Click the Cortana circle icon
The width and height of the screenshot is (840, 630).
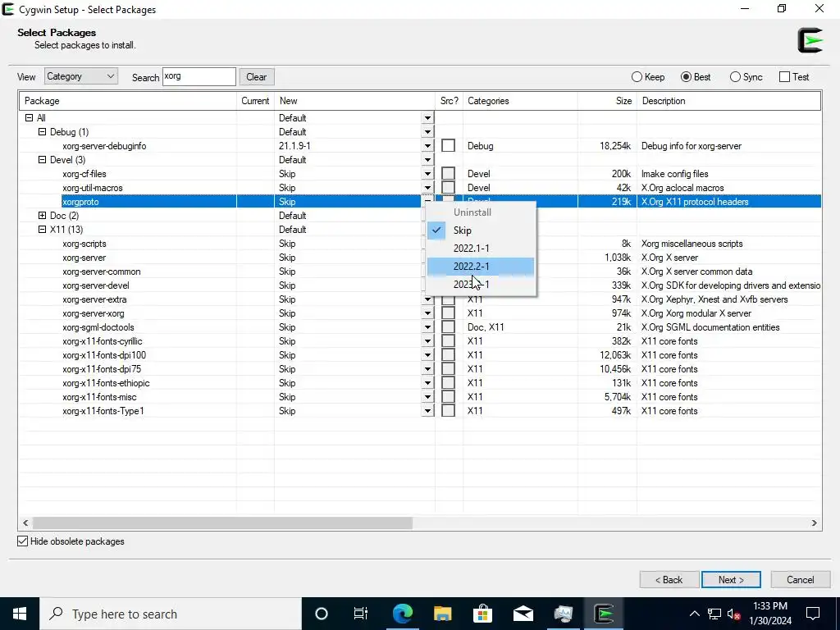click(x=322, y=614)
